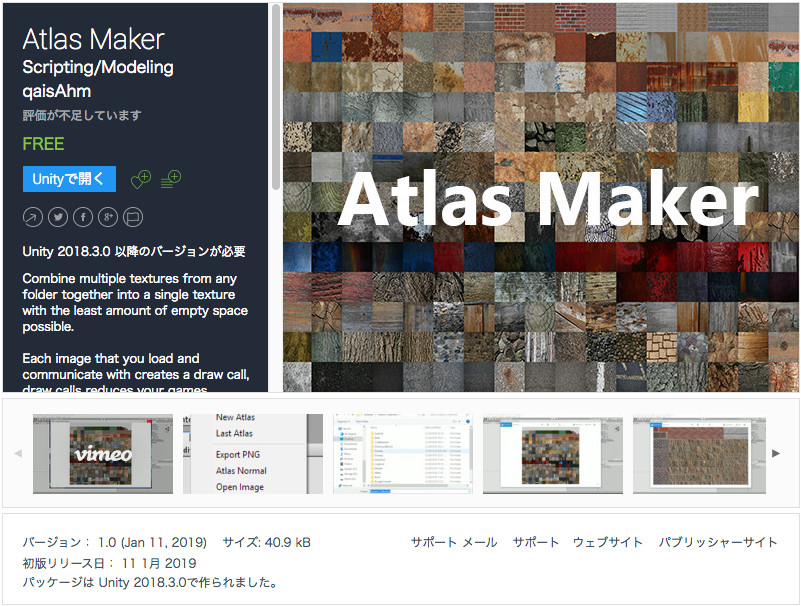
Task: Show next thumbnails with right arrow
Action: 776,453
